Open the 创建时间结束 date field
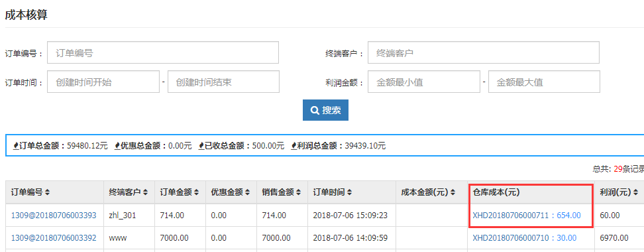Screen dimensions: 644x252 coord(223,82)
